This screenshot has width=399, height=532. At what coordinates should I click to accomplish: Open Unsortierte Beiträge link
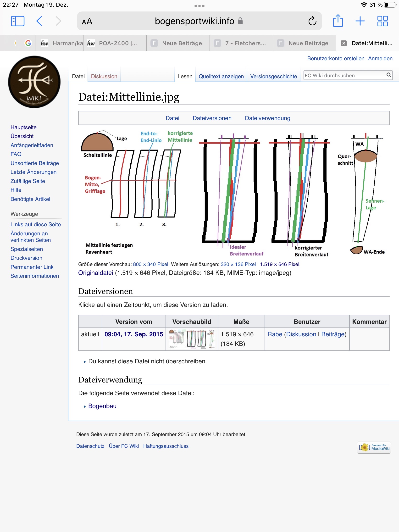click(35, 163)
